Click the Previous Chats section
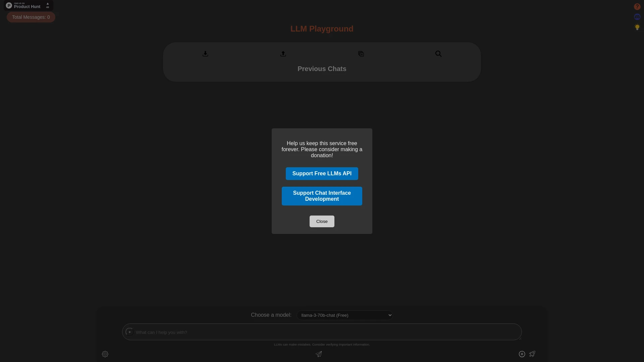 [322, 68]
